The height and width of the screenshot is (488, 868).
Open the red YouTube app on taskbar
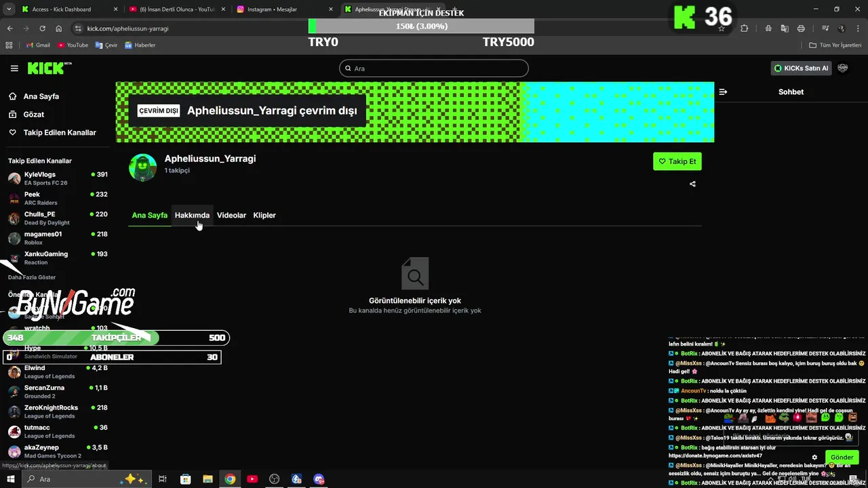[x=252, y=479]
